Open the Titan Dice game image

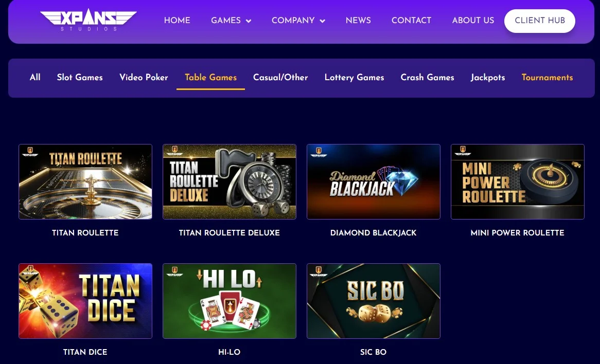click(x=85, y=301)
